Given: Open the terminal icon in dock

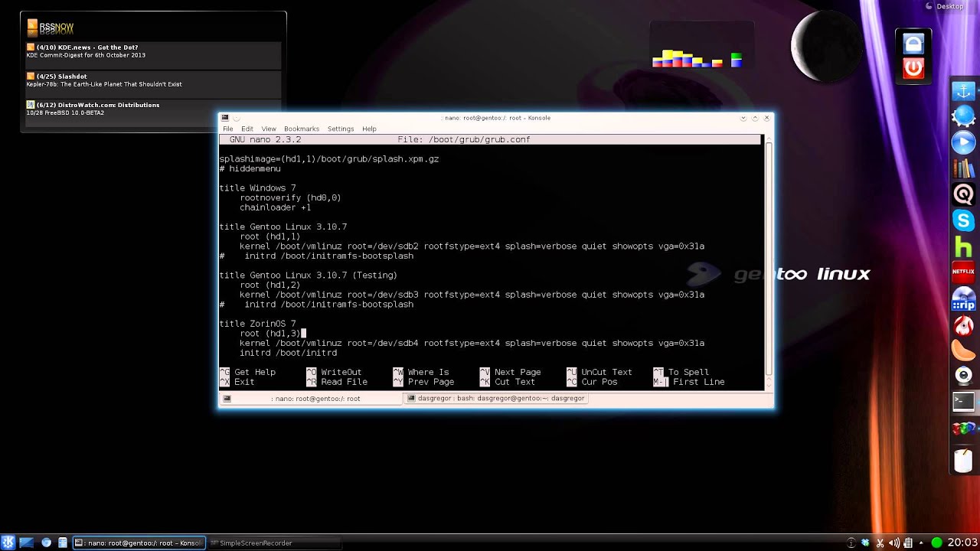Looking at the screenshot, I should [964, 401].
